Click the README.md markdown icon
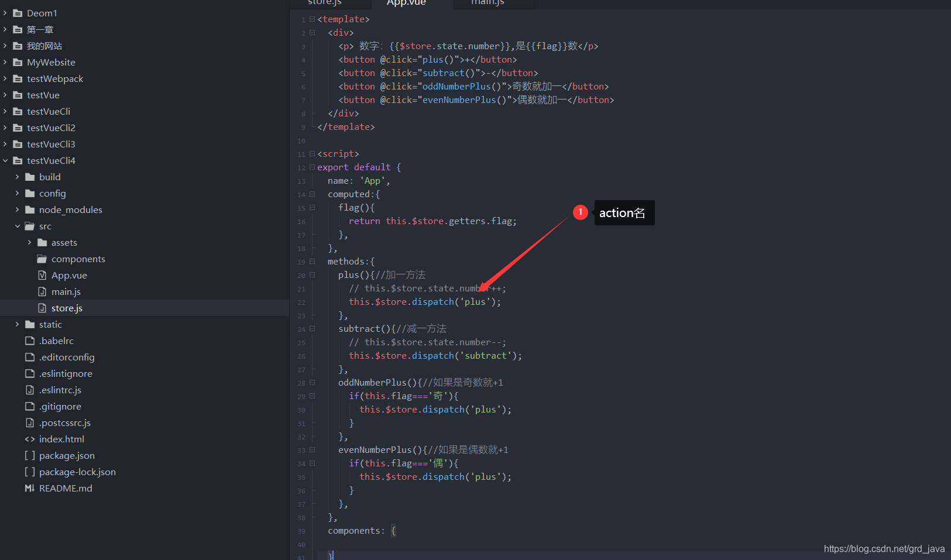Viewport: 951px width, 560px height. click(30, 488)
